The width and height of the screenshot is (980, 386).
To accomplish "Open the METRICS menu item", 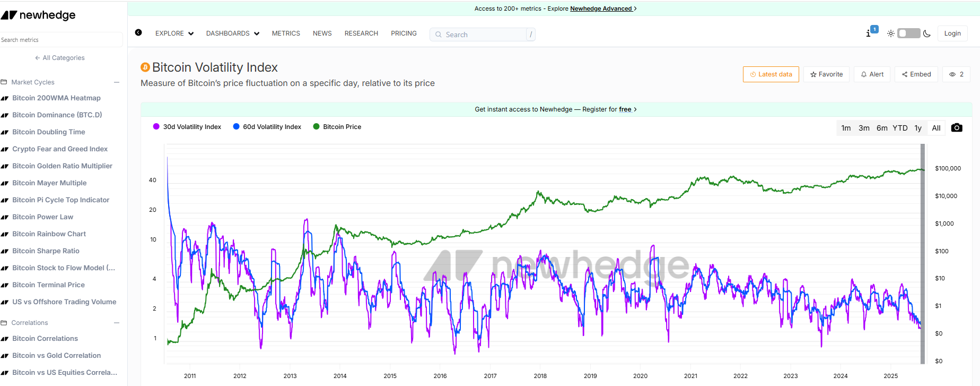I will [286, 33].
